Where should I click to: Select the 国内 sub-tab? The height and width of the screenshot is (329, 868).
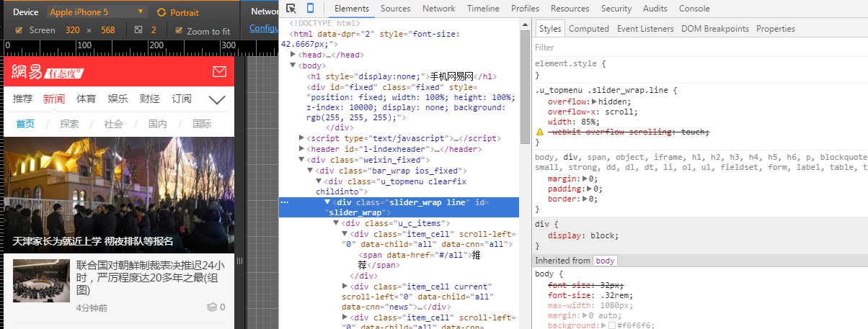click(158, 124)
